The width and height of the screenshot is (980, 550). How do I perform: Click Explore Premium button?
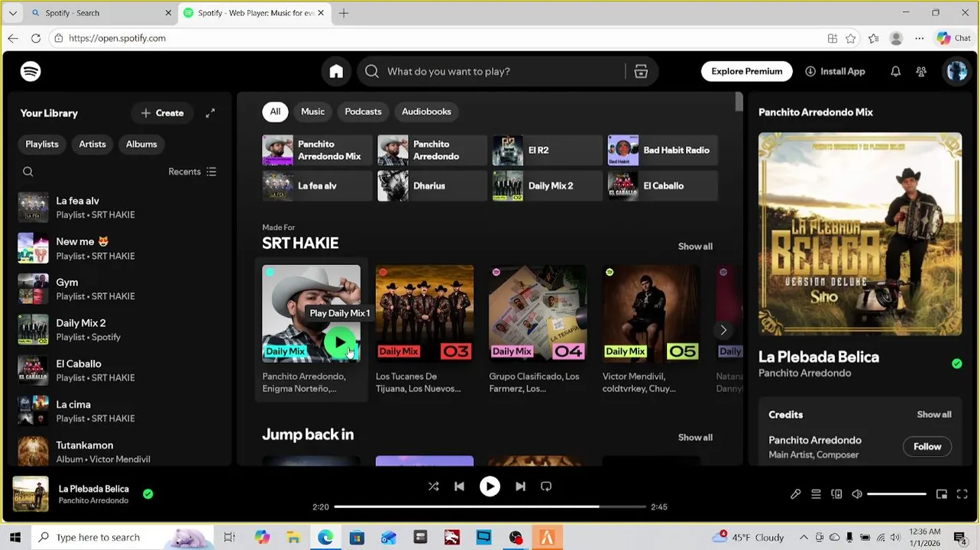pos(746,71)
